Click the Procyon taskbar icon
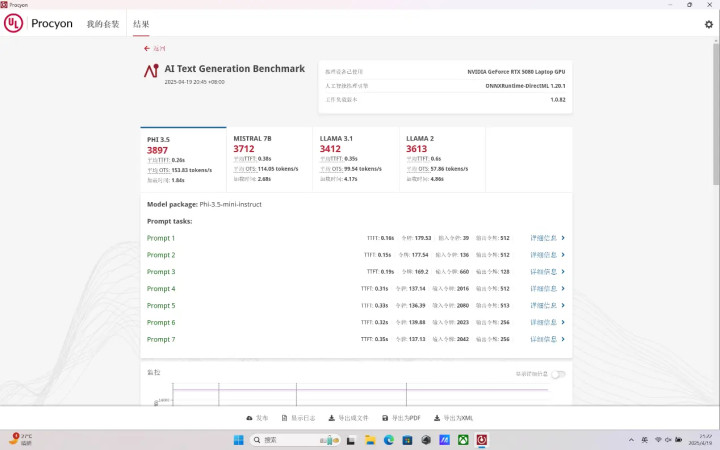Viewport: 720px width, 450px height. click(481, 440)
